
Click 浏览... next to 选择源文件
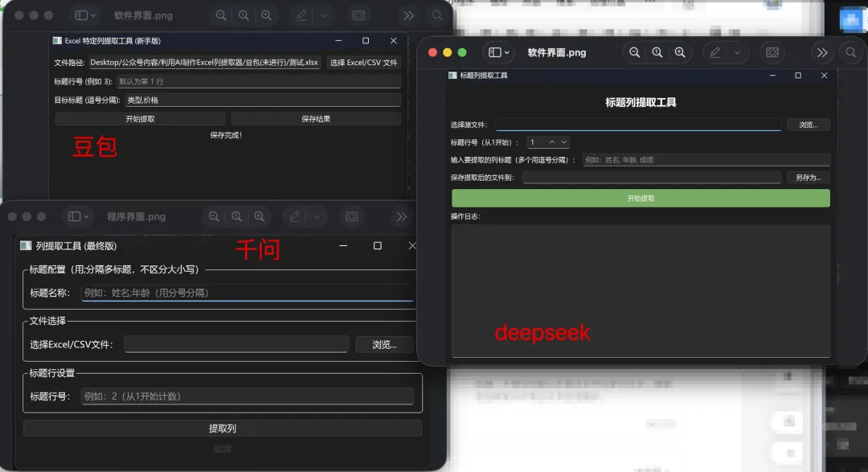click(x=809, y=125)
